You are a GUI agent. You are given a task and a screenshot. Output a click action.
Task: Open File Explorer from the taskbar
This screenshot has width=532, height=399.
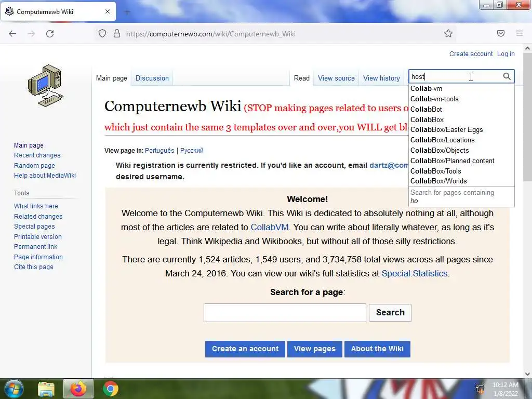pyautogui.click(x=46, y=389)
